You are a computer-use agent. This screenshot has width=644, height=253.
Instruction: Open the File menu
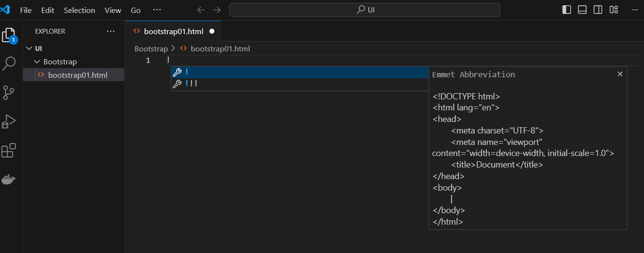click(x=26, y=10)
